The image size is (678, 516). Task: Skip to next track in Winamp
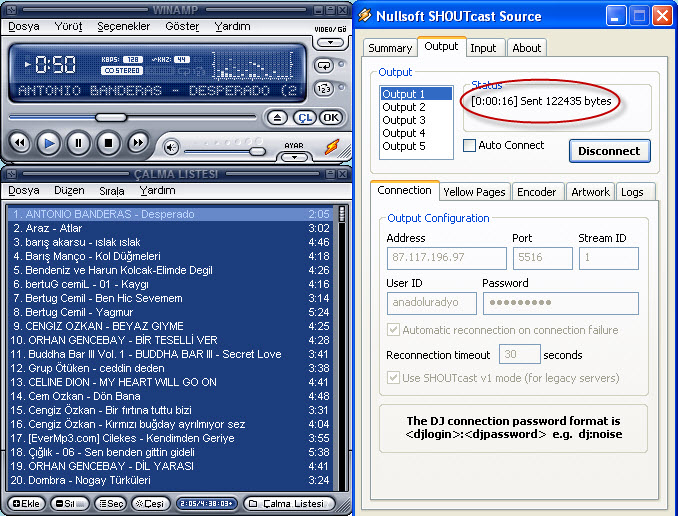coord(138,142)
